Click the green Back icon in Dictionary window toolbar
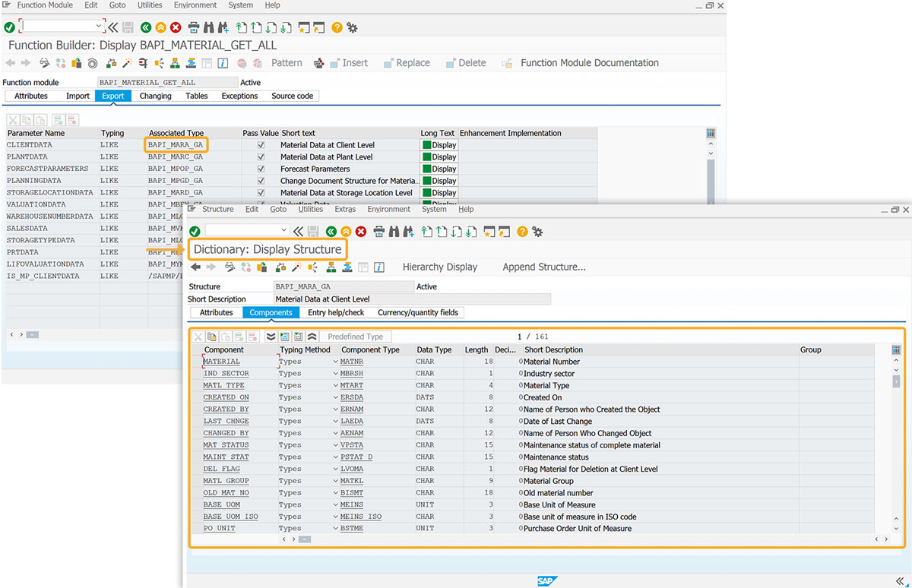The width and height of the screenshot is (912, 588). click(x=331, y=231)
